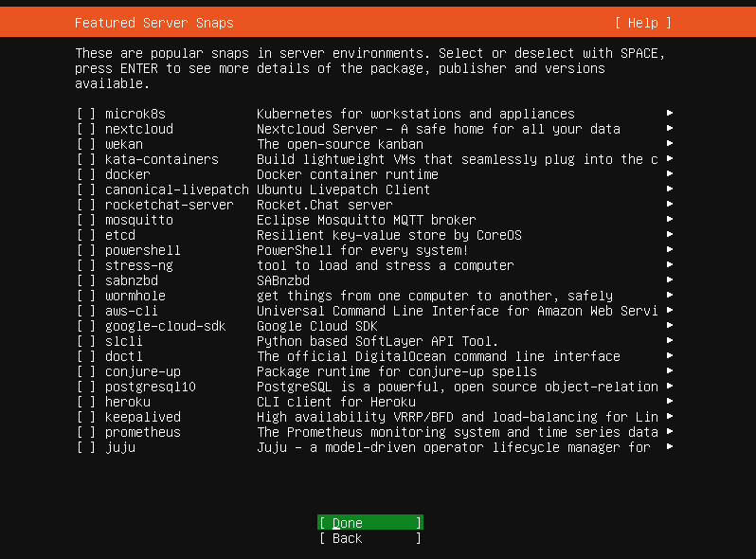756x559 pixels.
Task: Expand details arrow for wekan
Action: (x=670, y=144)
